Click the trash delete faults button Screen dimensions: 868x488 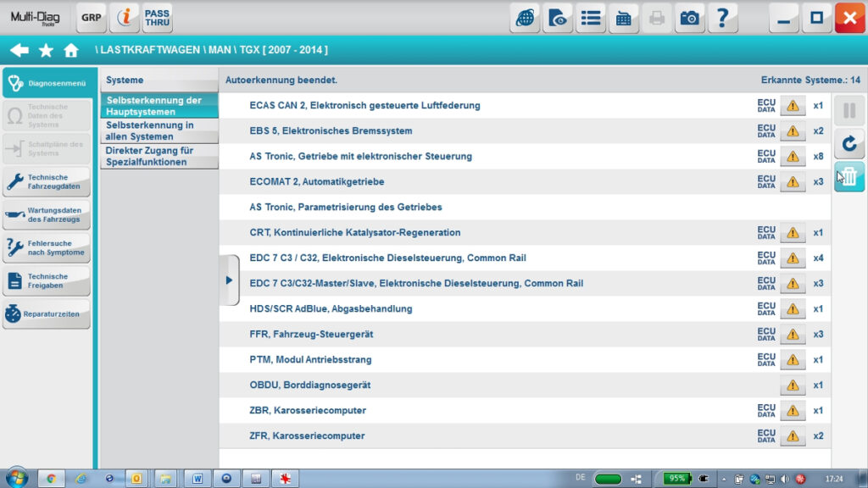pos(849,177)
